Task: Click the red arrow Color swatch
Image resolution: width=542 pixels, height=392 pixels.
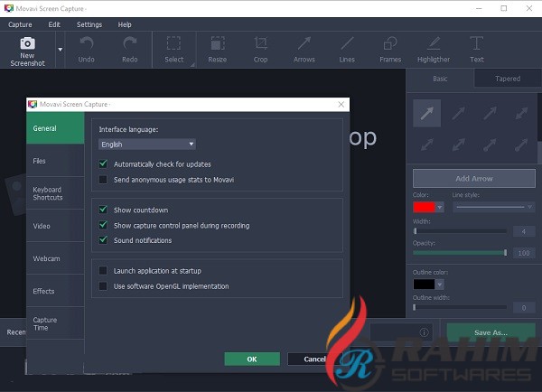Action: (425, 207)
